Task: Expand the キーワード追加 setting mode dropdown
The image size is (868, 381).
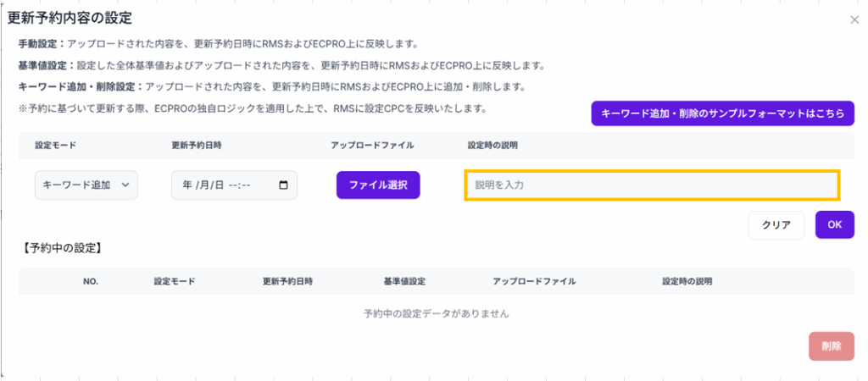Action: coord(86,185)
